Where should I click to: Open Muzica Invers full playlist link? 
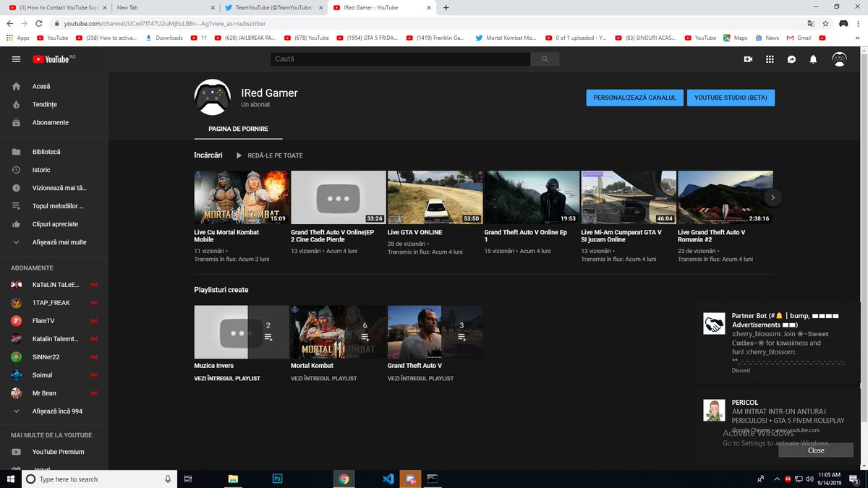click(226, 379)
